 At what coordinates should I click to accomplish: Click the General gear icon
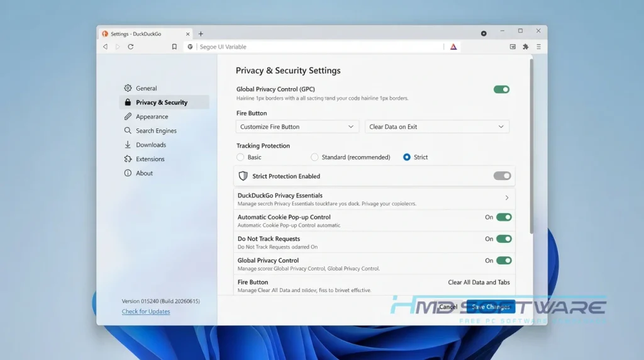(128, 88)
